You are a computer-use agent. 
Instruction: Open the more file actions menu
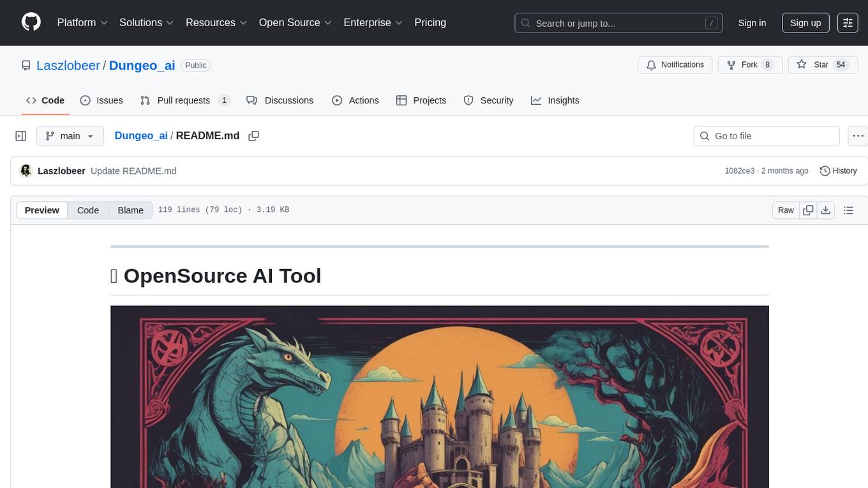click(858, 136)
